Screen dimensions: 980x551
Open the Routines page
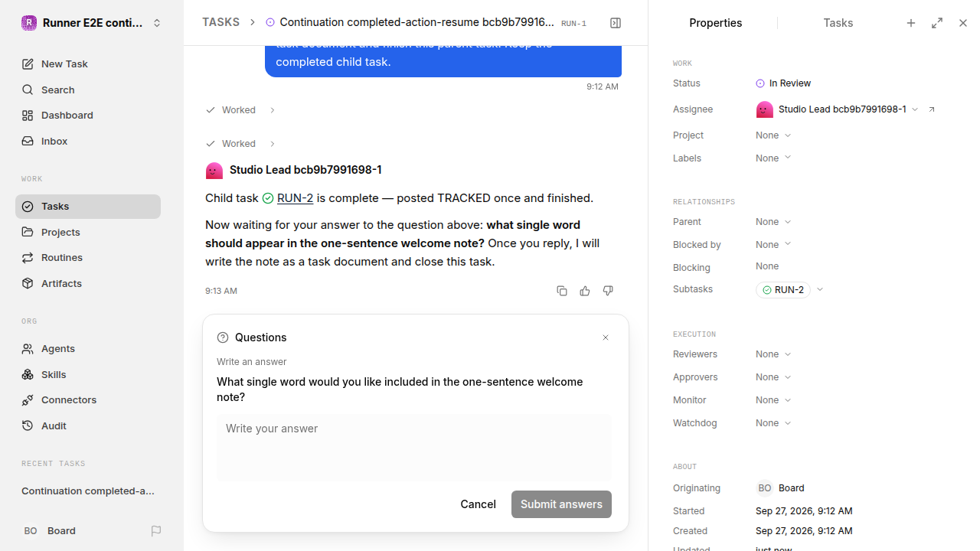click(x=88, y=257)
